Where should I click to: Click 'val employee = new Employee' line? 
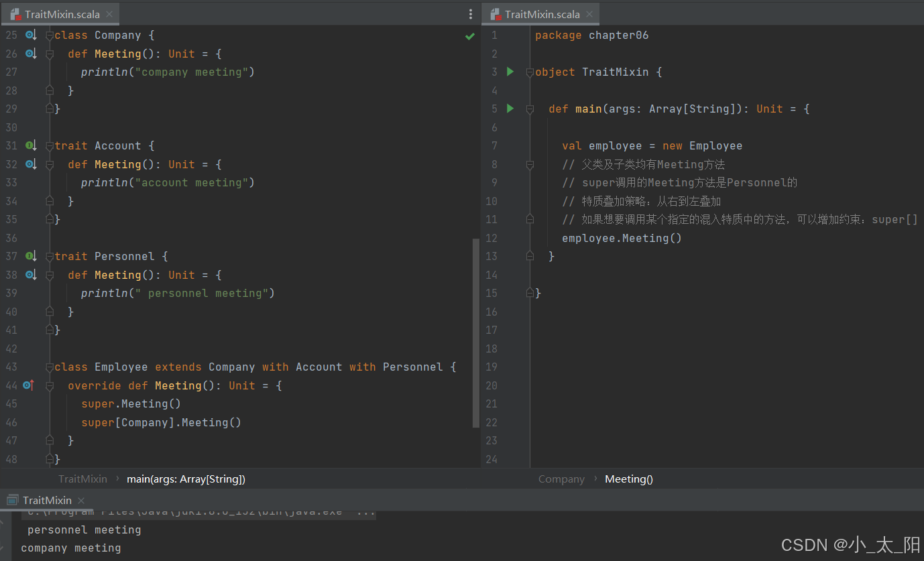coord(652,145)
